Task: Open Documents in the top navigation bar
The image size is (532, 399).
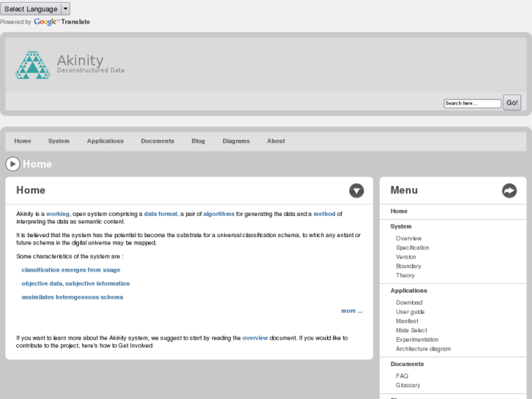Action: 157,141
